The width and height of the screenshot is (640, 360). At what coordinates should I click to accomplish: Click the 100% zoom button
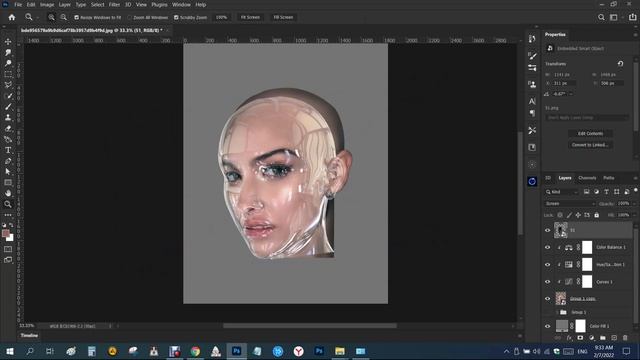coord(221,18)
